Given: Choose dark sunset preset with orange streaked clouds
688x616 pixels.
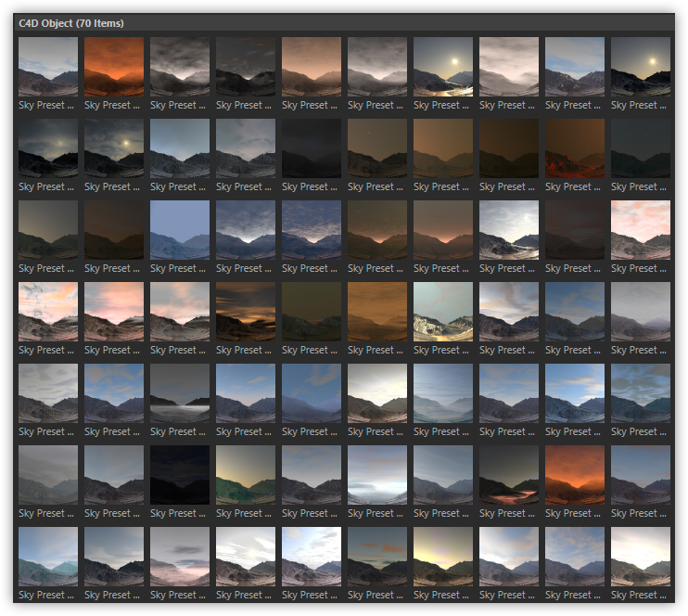Looking at the screenshot, I should point(246,312).
